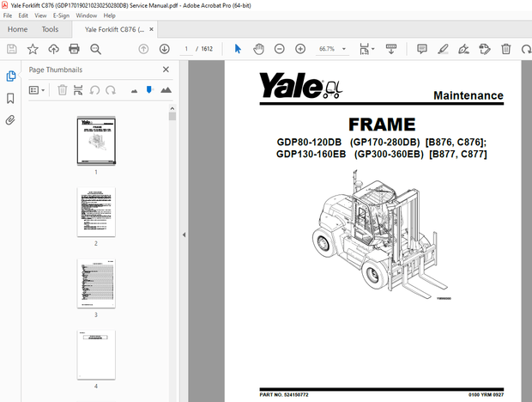The width and height of the screenshot is (532, 402).
Task: Open the Window menu
Action: 86,15
